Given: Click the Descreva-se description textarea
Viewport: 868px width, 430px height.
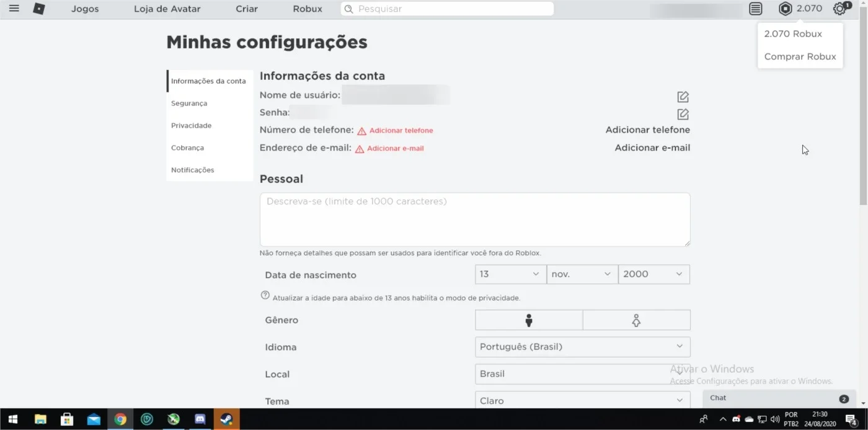Looking at the screenshot, I should (475, 219).
